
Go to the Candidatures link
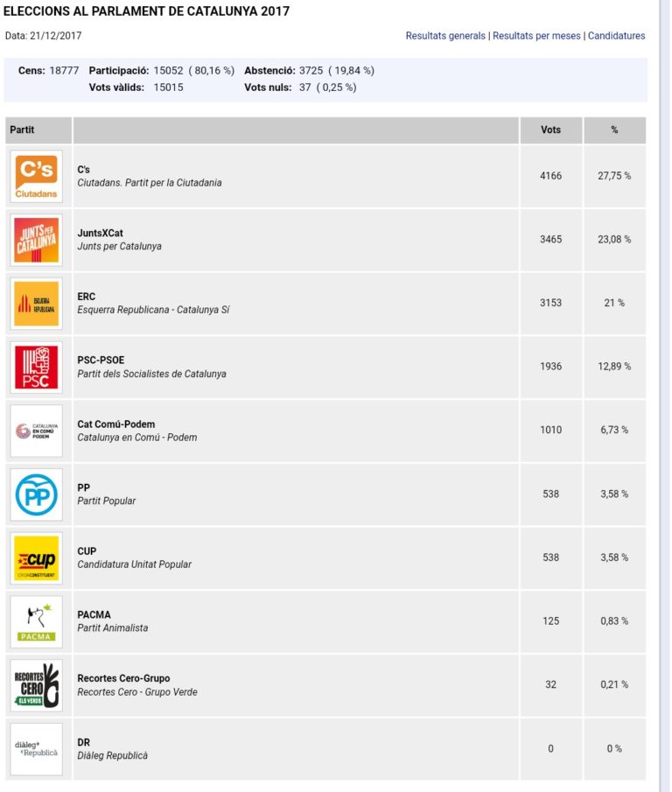616,36
